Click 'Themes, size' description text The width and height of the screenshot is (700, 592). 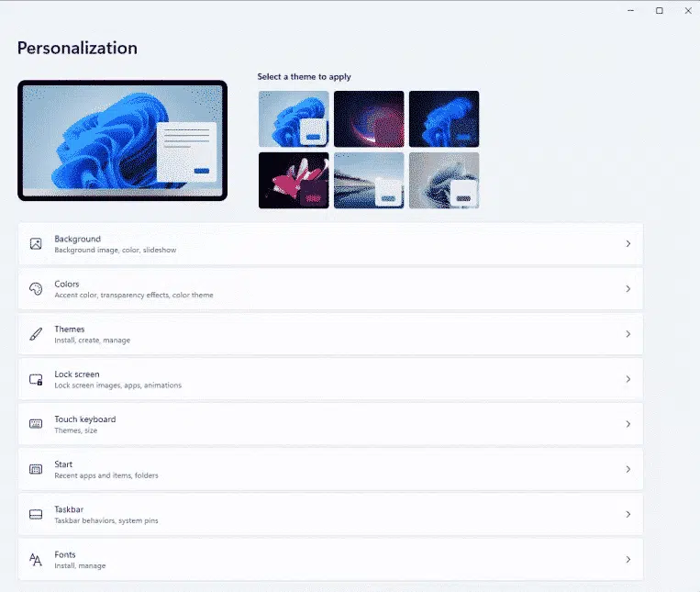pos(75,430)
